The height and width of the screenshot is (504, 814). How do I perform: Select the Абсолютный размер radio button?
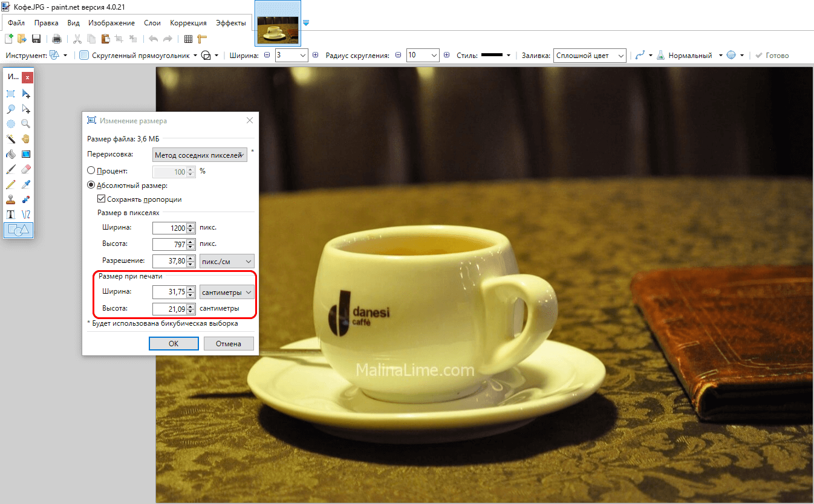(91, 186)
